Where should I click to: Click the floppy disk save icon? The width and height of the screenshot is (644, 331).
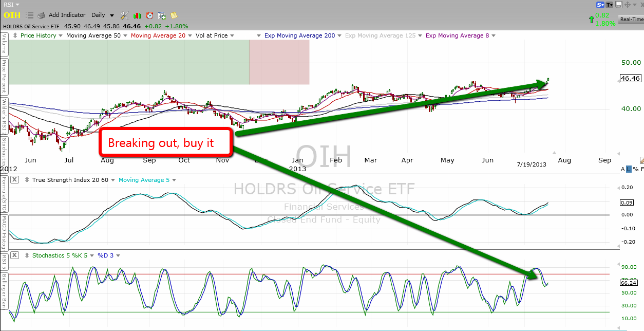coord(619,5)
